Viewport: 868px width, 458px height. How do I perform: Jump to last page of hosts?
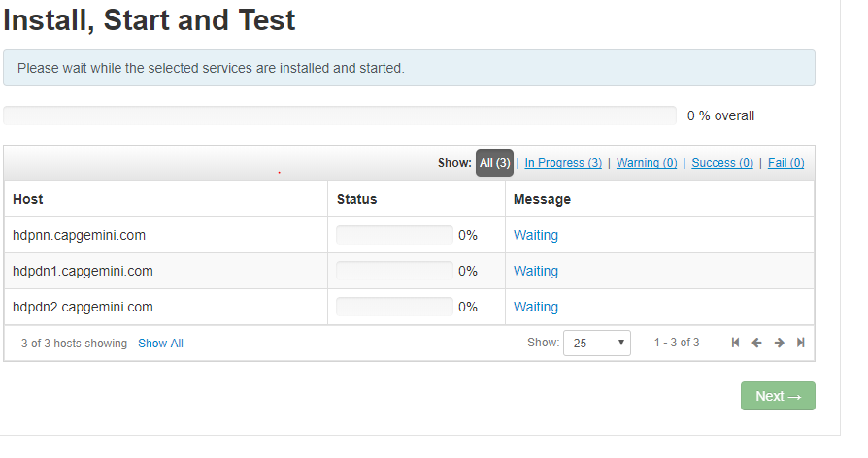point(801,343)
